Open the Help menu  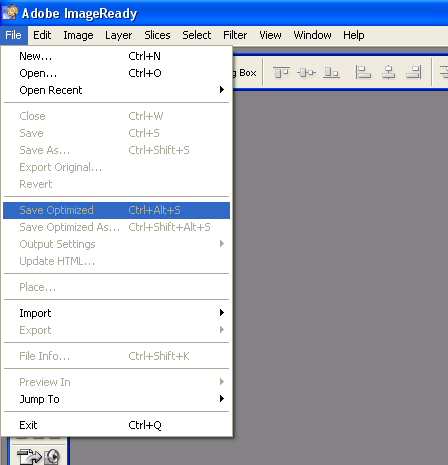pos(354,35)
